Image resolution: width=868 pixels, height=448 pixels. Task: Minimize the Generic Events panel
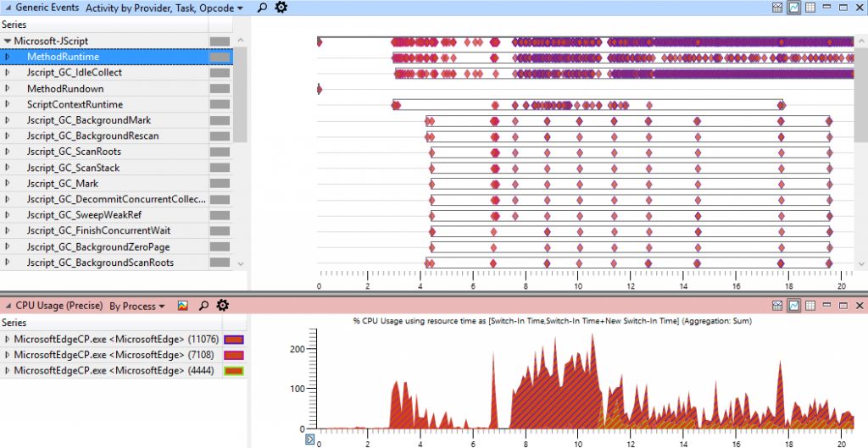point(826,7)
